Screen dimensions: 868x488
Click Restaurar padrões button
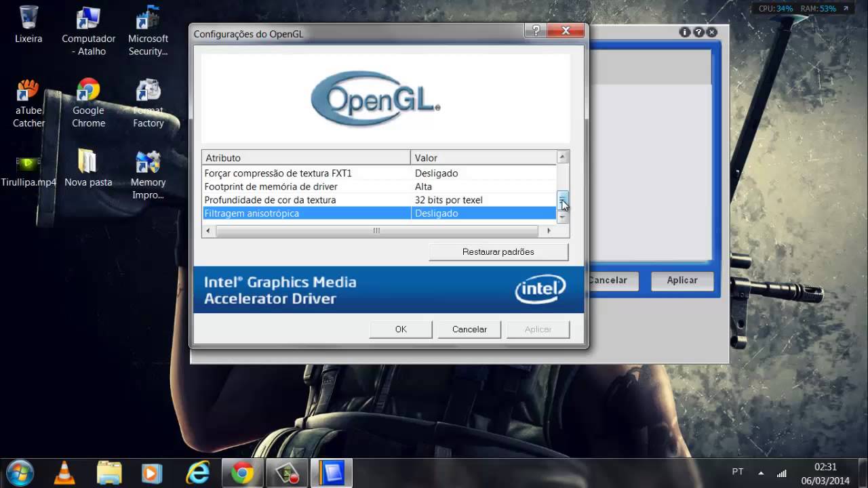pyautogui.click(x=498, y=252)
